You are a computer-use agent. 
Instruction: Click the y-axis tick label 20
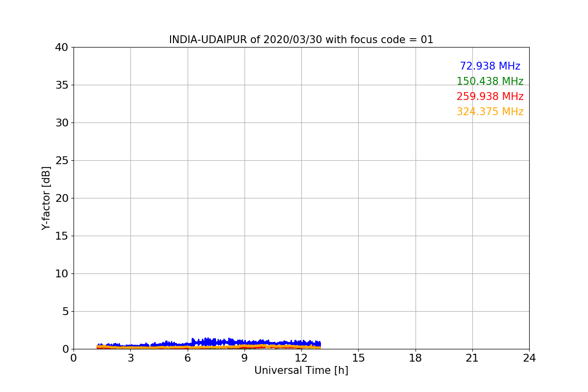coord(61,198)
